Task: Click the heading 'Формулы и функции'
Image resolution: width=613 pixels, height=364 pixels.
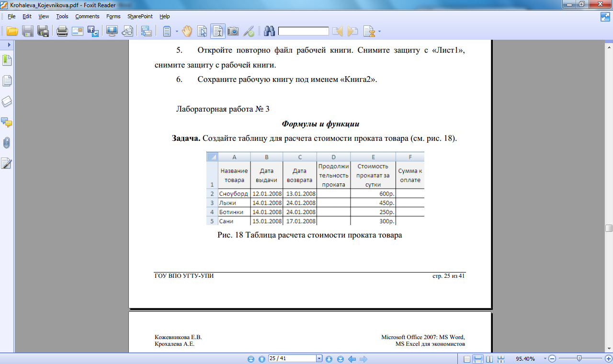Action: [320, 124]
